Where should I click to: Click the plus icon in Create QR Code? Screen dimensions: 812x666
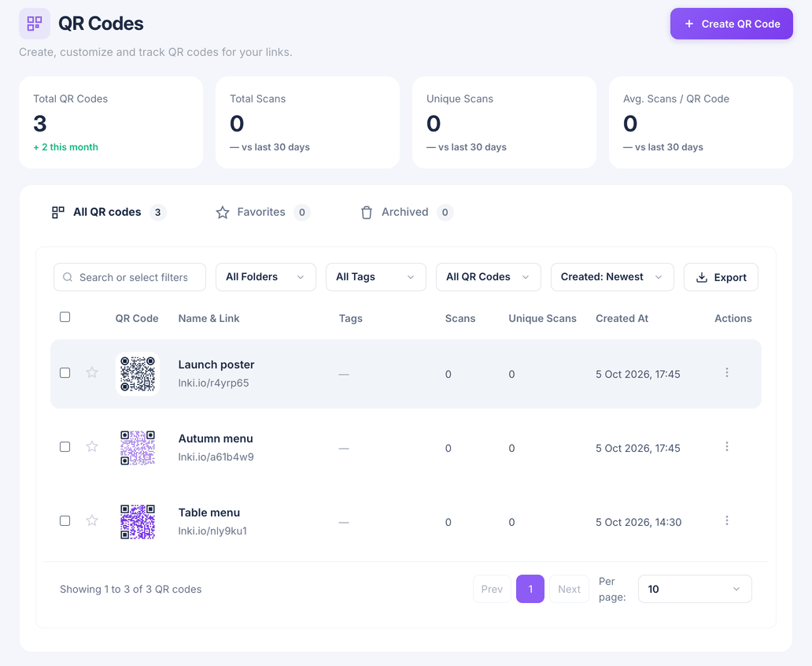point(689,24)
